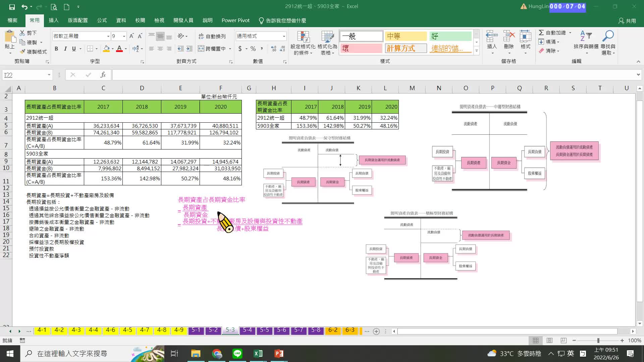Switch to sheet tab 5-4
This screenshot has height=362, width=644.
click(247, 330)
